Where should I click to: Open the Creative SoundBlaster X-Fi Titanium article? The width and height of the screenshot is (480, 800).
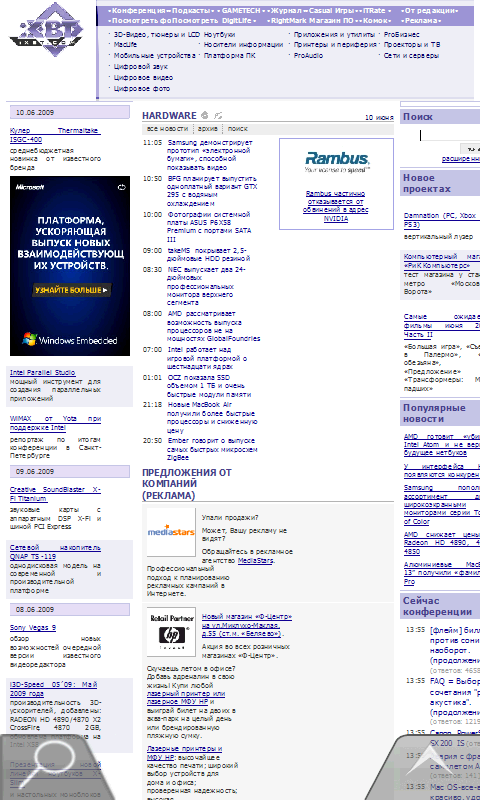[55, 494]
